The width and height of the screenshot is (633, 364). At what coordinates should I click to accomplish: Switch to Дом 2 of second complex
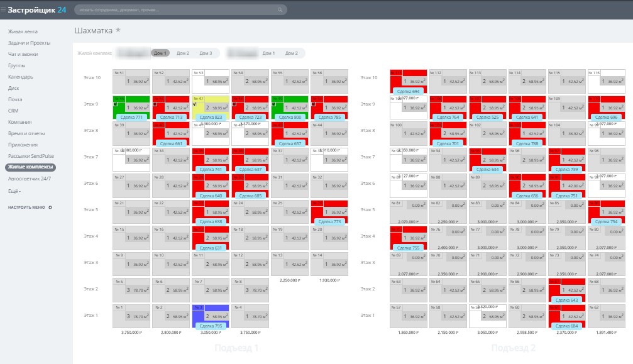292,53
